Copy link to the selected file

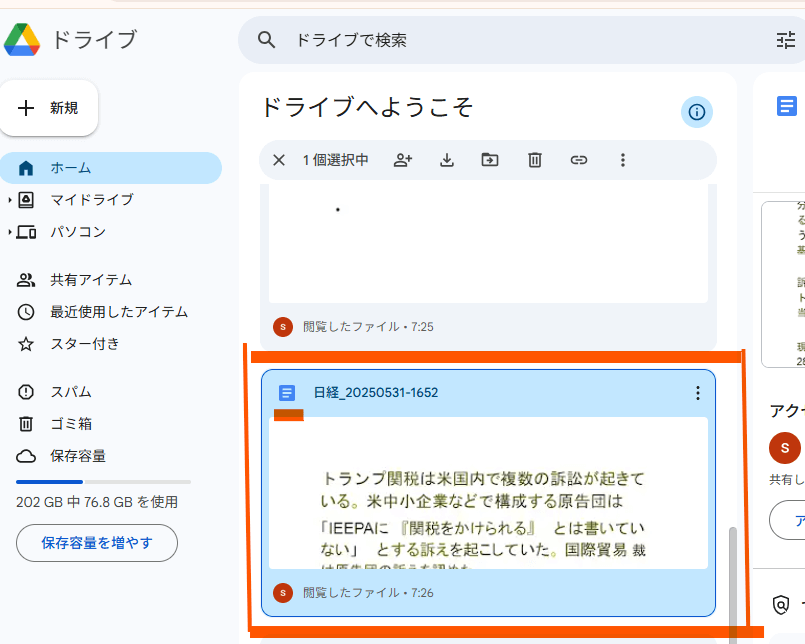click(579, 160)
